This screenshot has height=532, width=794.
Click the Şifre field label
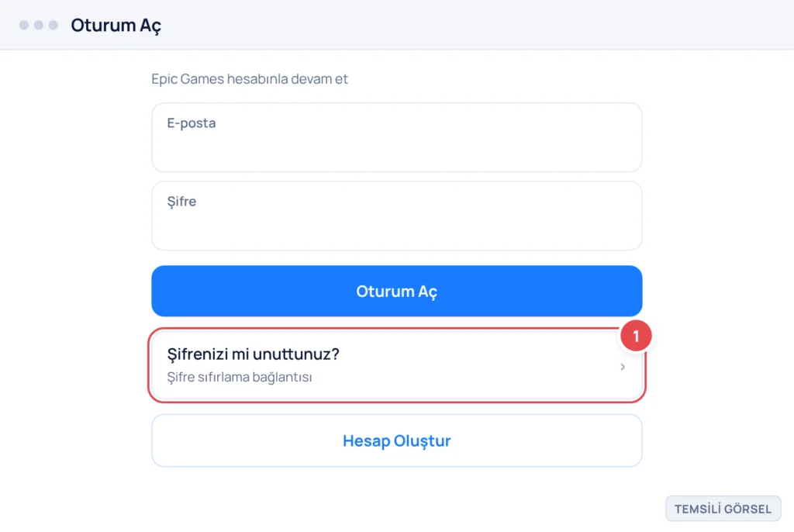(181, 202)
